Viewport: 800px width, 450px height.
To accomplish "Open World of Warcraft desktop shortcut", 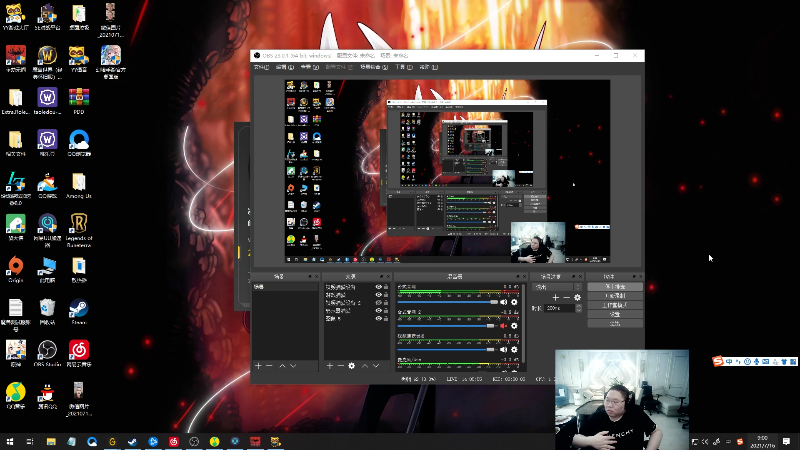I will [x=47, y=62].
